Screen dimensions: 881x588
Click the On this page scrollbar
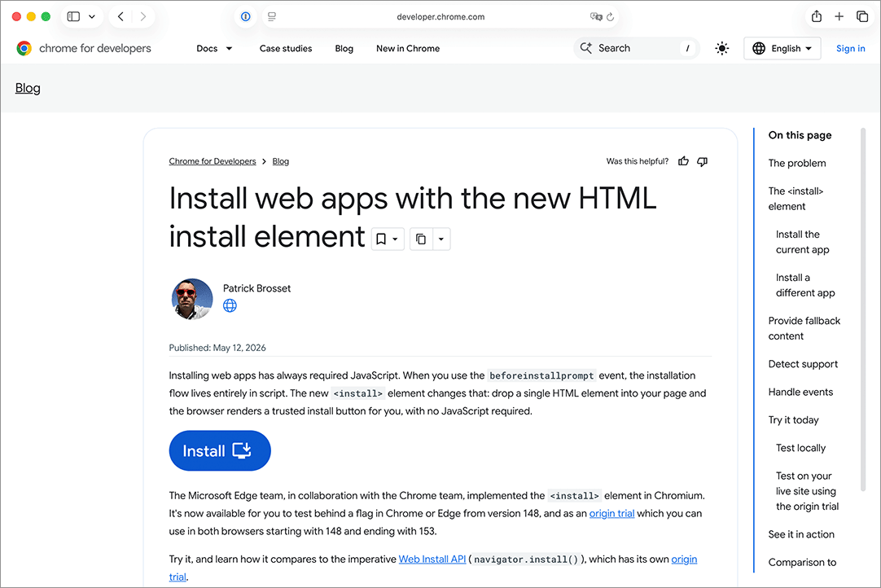(x=863, y=310)
